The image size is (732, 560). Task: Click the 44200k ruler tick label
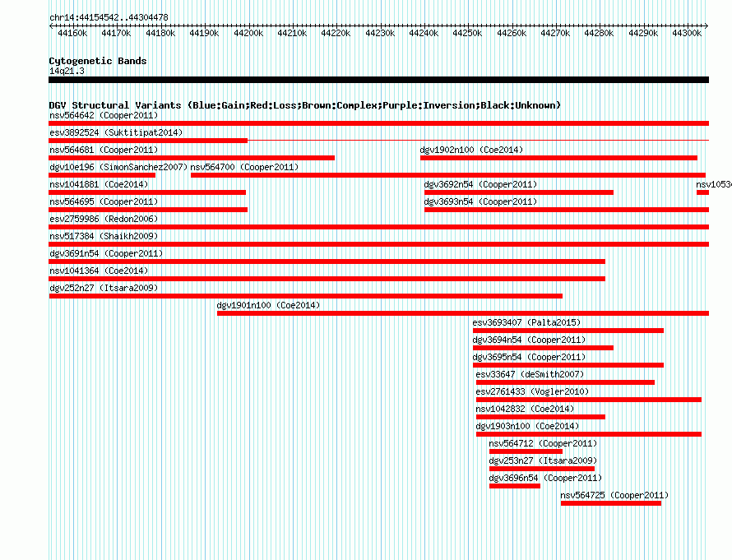248,33
